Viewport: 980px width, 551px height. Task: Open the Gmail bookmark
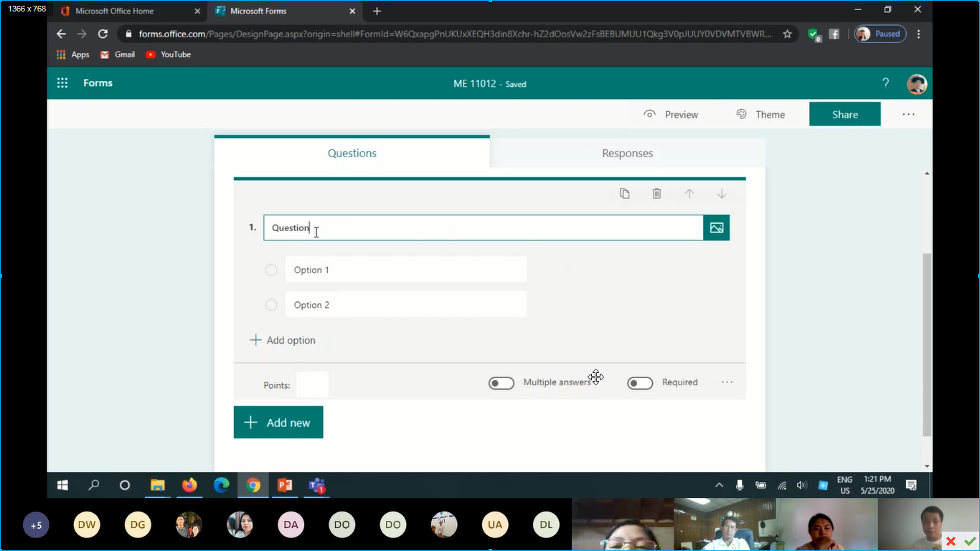coord(118,55)
